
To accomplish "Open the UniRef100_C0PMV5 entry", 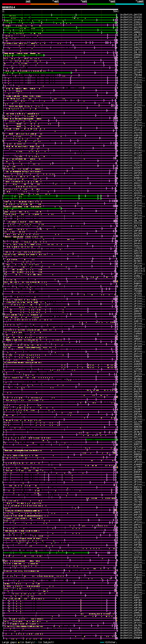I will 131,334.
